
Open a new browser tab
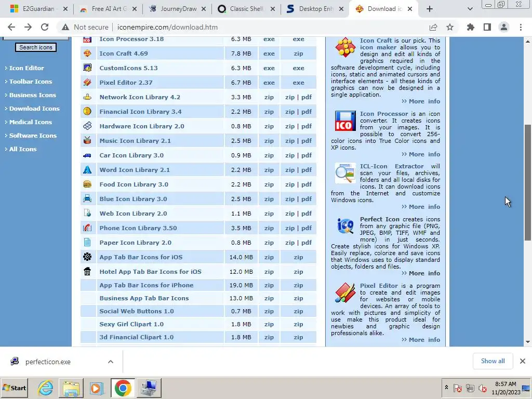430,9
